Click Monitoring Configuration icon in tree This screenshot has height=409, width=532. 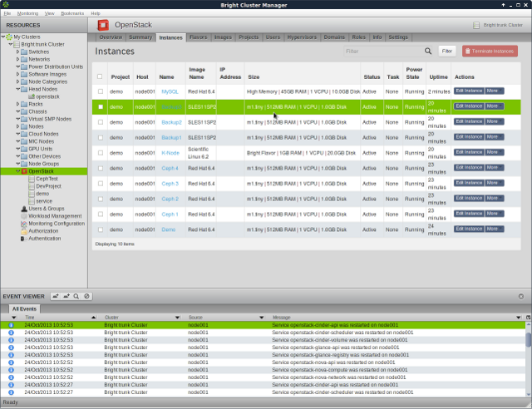point(24,224)
